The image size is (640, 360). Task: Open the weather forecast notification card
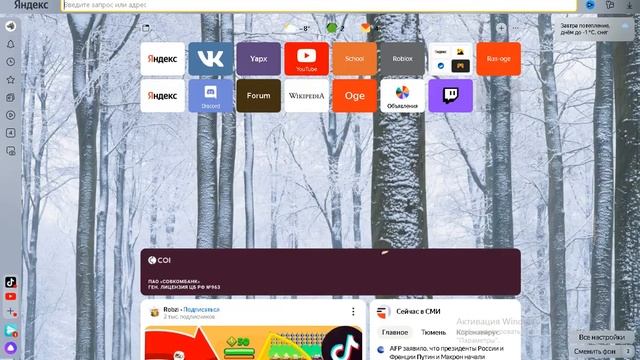[594, 29]
